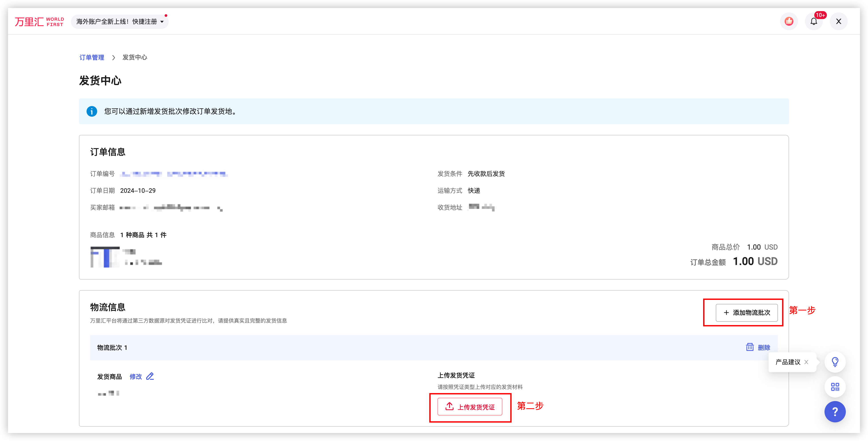
Task: Click the 删除 link in 物流批次 1
Action: (x=764, y=347)
